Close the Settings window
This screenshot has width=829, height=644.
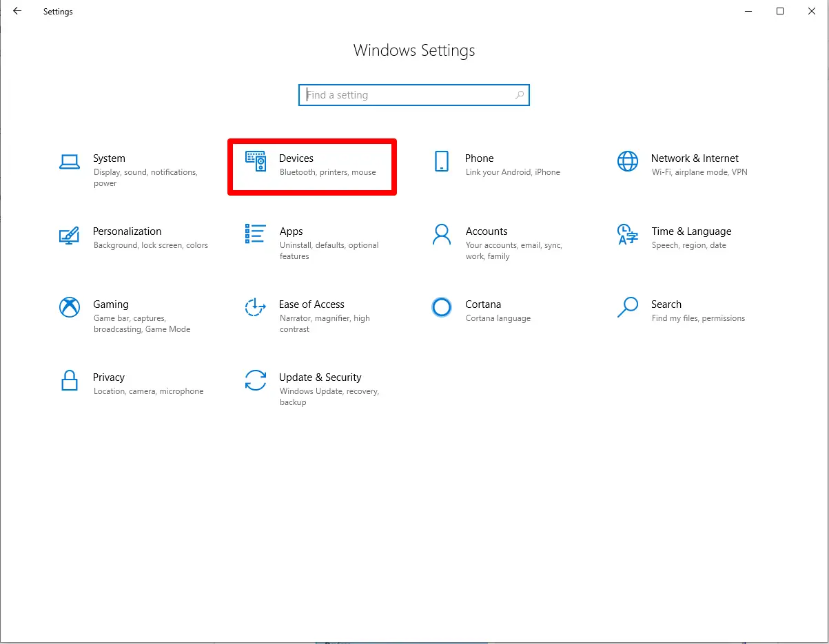pos(812,11)
